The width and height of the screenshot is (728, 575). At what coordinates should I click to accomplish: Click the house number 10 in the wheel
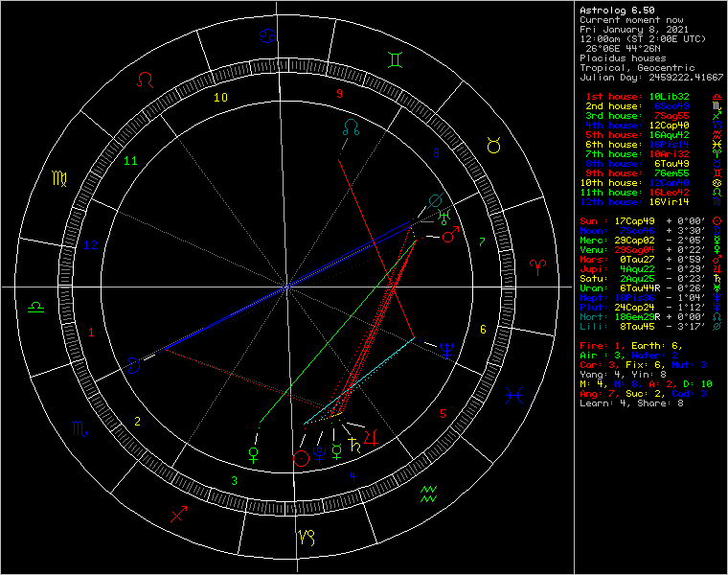click(x=220, y=98)
